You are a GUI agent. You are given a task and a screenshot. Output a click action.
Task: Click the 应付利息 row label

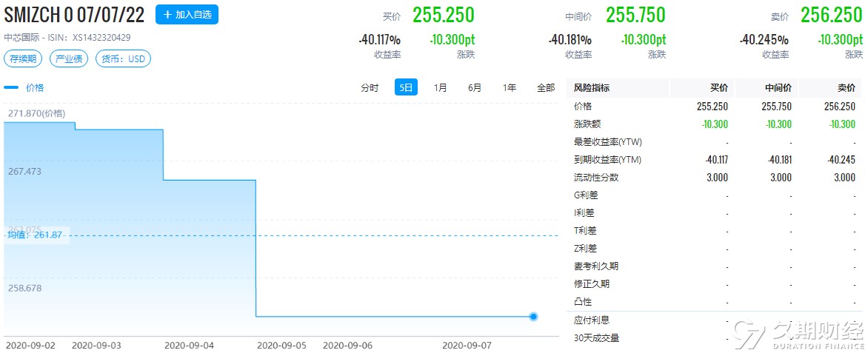pyautogui.click(x=592, y=320)
